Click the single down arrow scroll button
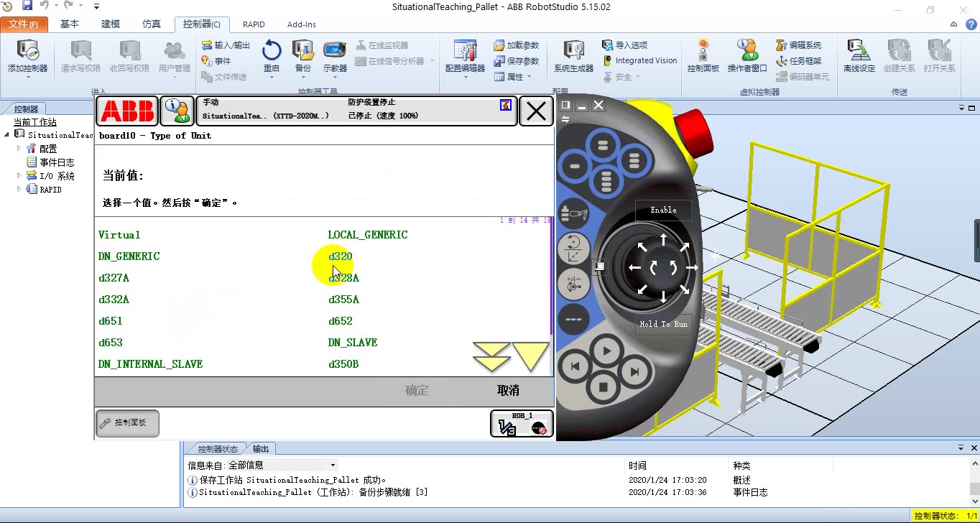 tap(531, 356)
